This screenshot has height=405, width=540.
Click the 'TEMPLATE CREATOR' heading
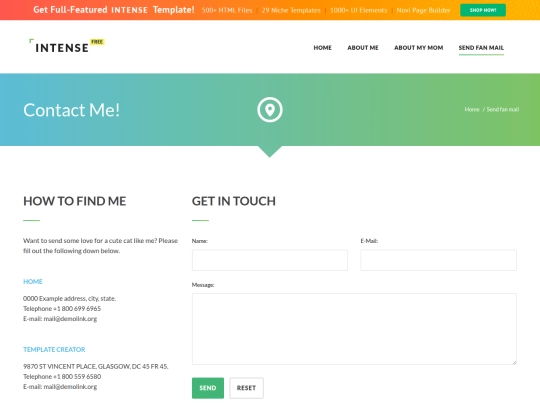coord(54,350)
